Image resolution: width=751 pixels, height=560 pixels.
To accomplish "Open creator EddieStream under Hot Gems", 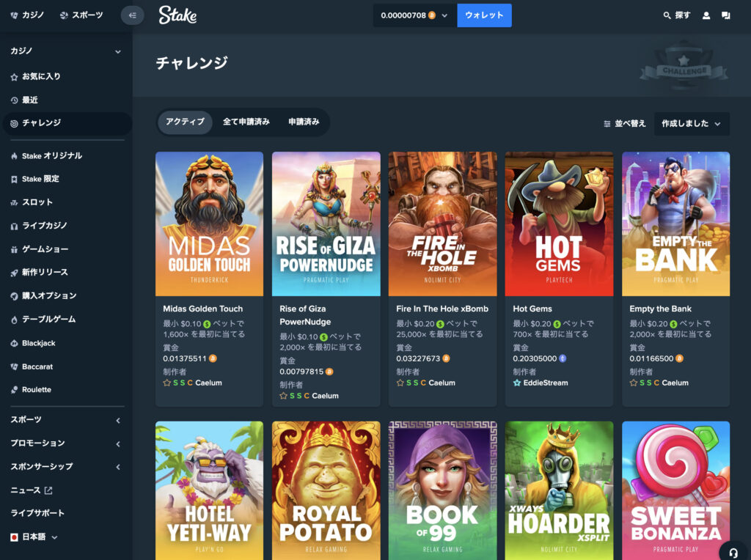I will (x=546, y=383).
